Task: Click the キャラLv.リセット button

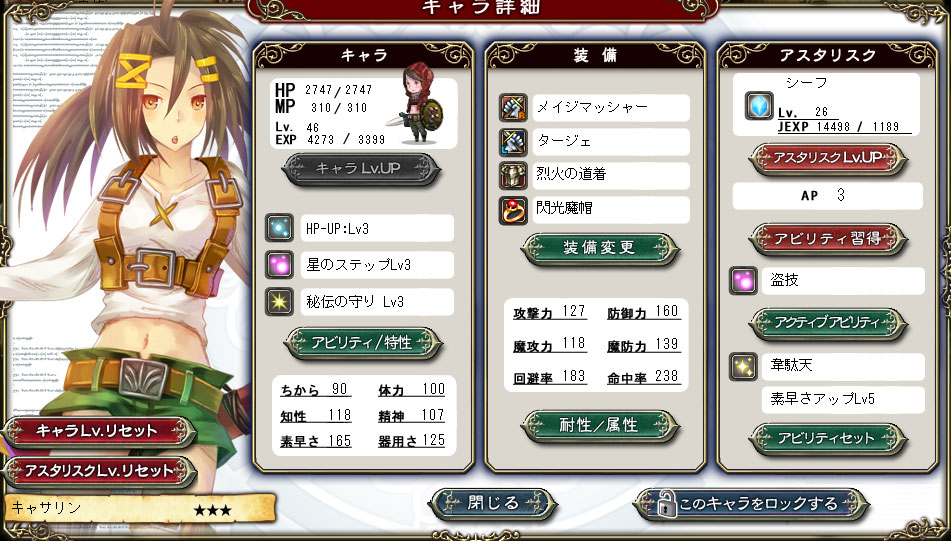Action: [x=98, y=432]
